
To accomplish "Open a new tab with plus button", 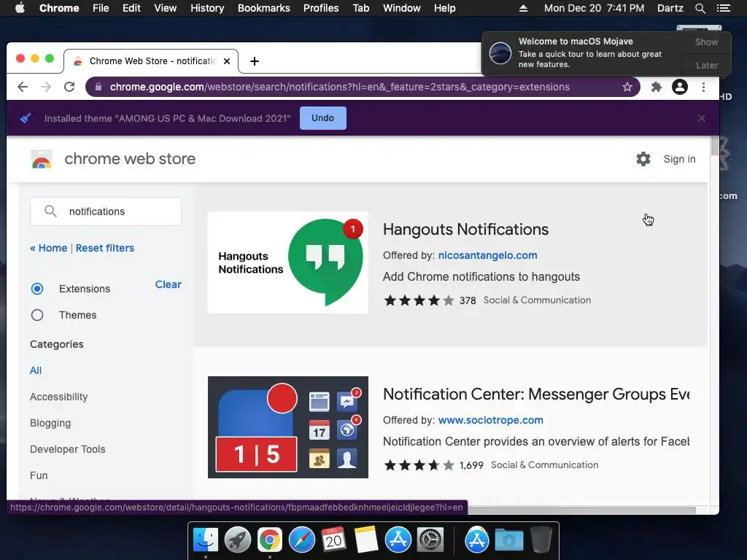I will pos(255,61).
